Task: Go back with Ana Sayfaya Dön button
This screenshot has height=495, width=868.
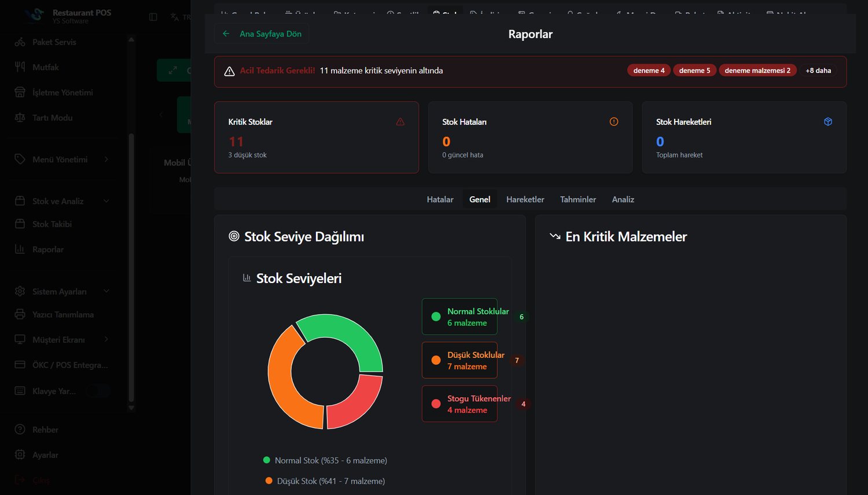Action: [x=262, y=34]
